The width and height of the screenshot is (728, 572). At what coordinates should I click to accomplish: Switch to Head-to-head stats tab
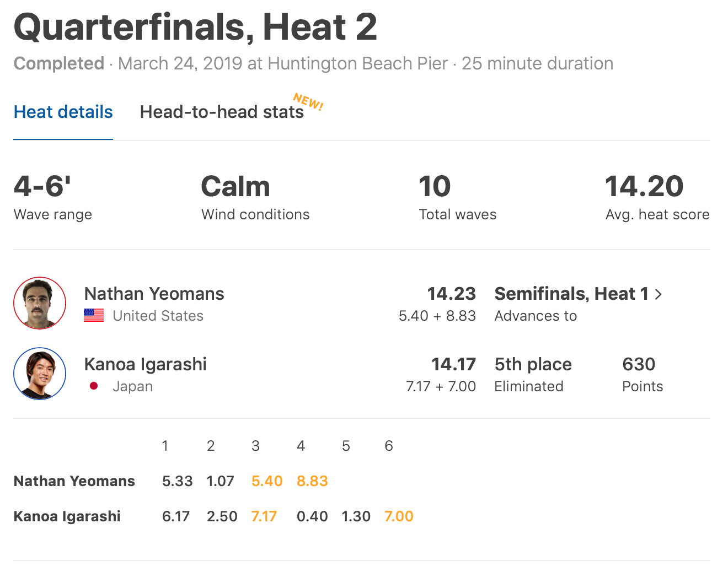click(x=222, y=112)
